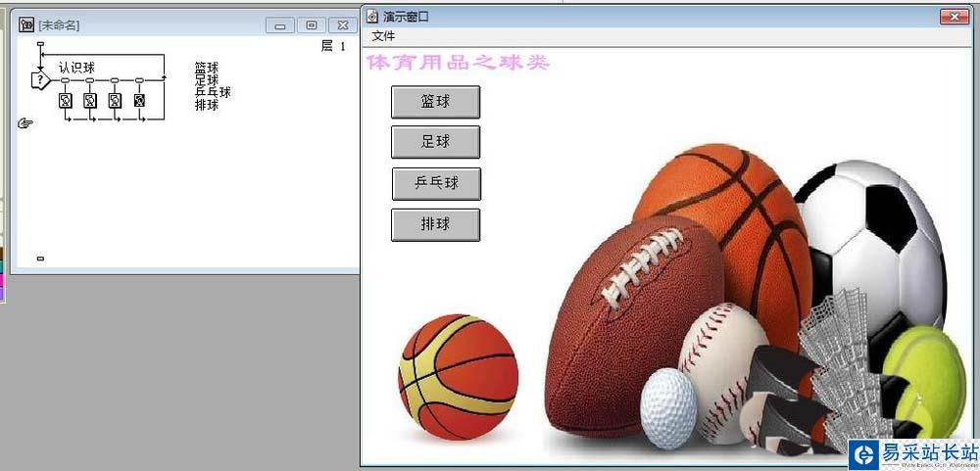Click the first button response type marker
The height and width of the screenshot is (471, 980).
[65, 80]
